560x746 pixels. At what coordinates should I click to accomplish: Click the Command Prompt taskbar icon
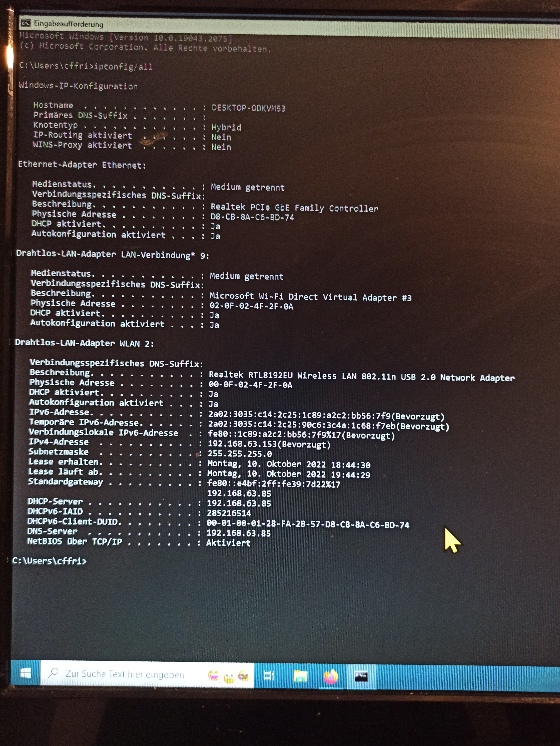(361, 676)
